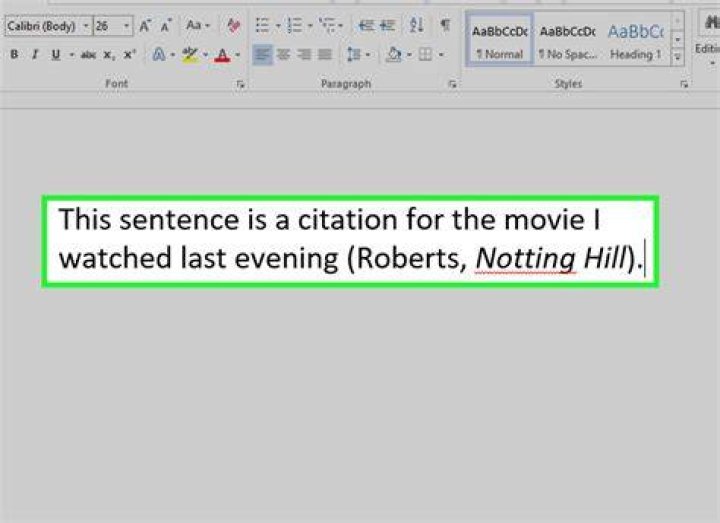Screen dimensions: 720x523
Task: Apply paragraph Shading
Action: 394,55
